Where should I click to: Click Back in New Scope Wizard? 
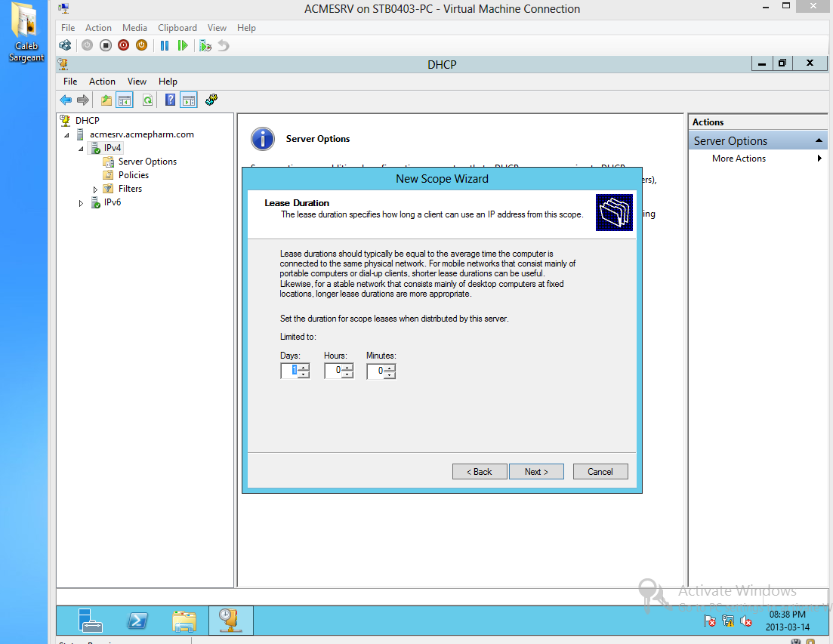tap(480, 471)
